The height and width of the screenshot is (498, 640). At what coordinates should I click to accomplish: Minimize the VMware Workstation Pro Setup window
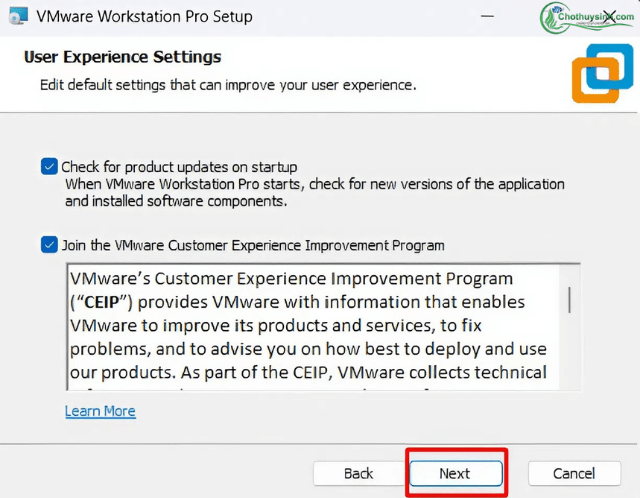487,16
